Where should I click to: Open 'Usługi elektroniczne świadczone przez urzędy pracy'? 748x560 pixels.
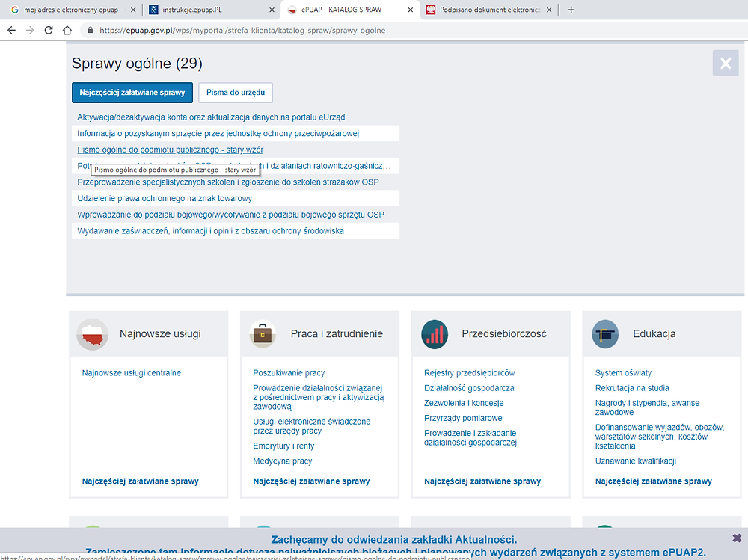[x=311, y=426]
